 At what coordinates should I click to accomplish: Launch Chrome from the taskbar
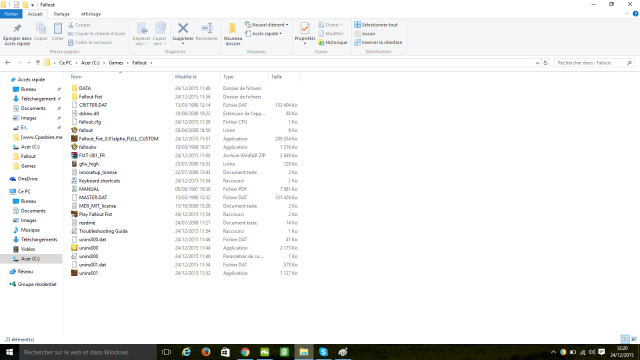click(x=245, y=352)
